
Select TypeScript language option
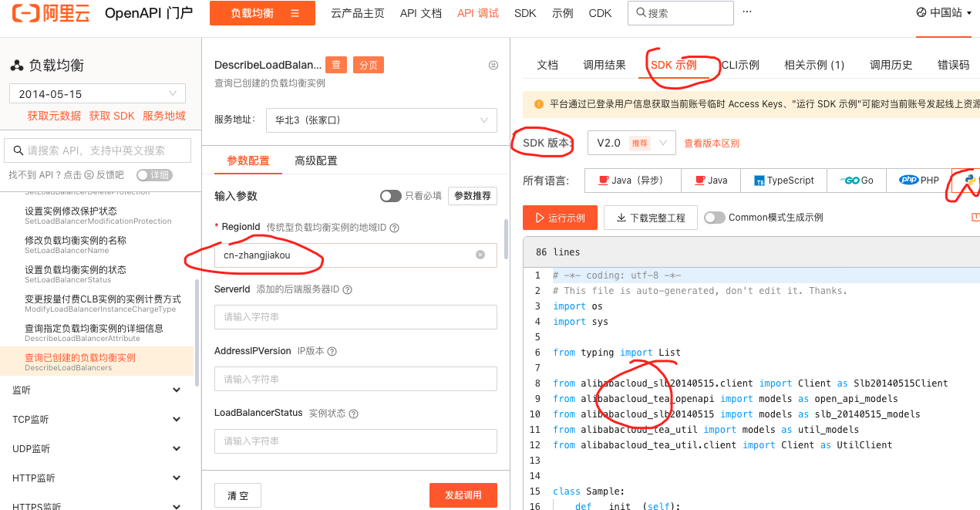[x=783, y=180]
